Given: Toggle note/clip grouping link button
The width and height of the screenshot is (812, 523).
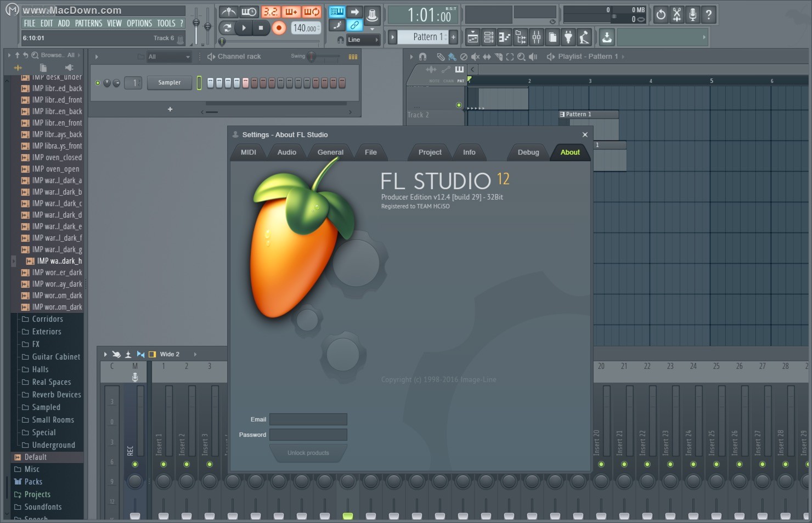Looking at the screenshot, I should click(x=354, y=25).
